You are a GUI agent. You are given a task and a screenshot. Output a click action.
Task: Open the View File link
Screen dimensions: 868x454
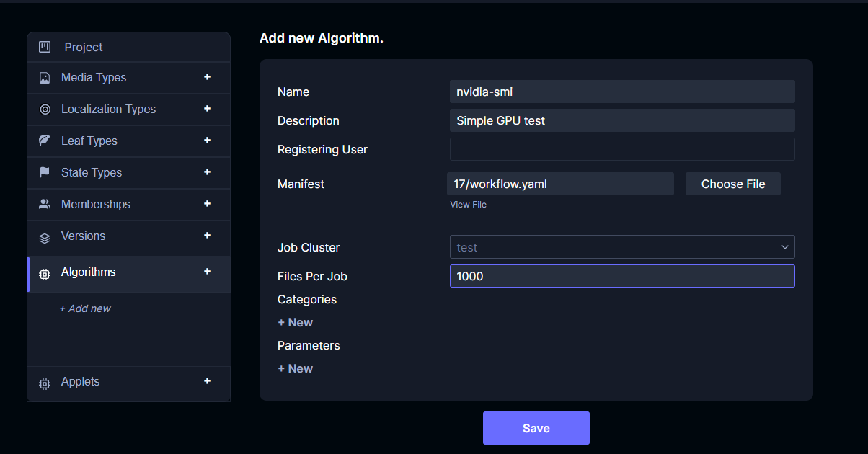469,205
